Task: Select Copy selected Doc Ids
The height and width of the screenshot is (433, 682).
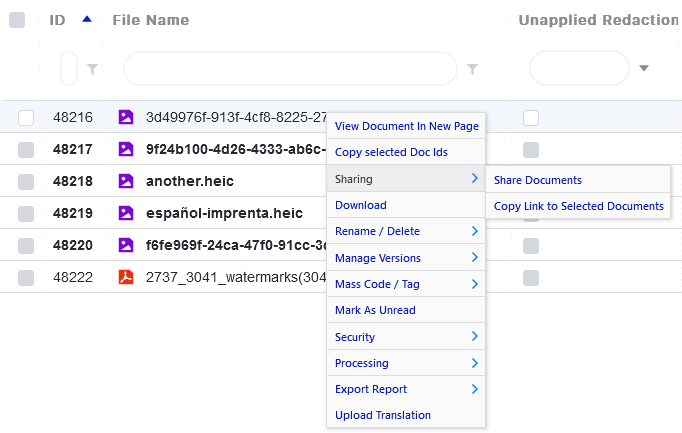Action: coord(406,152)
